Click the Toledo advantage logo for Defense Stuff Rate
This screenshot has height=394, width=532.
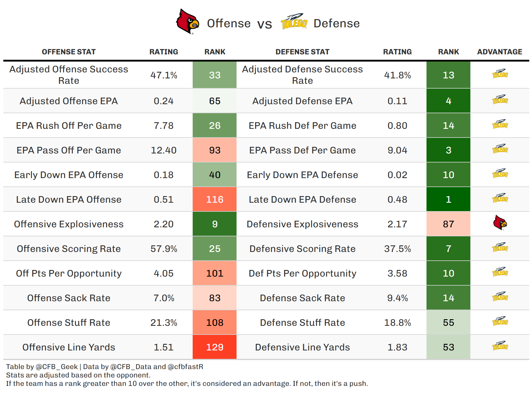(x=500, y=321)
